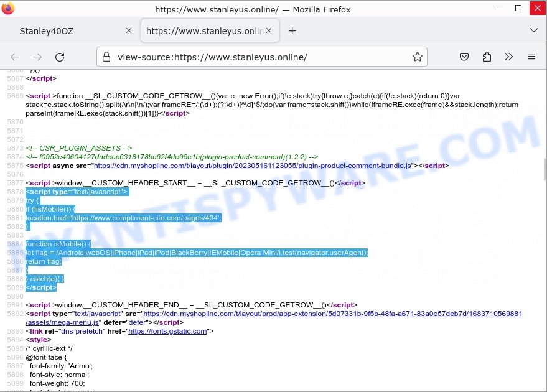Screen dimensions: 547x392
Task: Open the Firefox application menu
Action: tap(531, 57)
